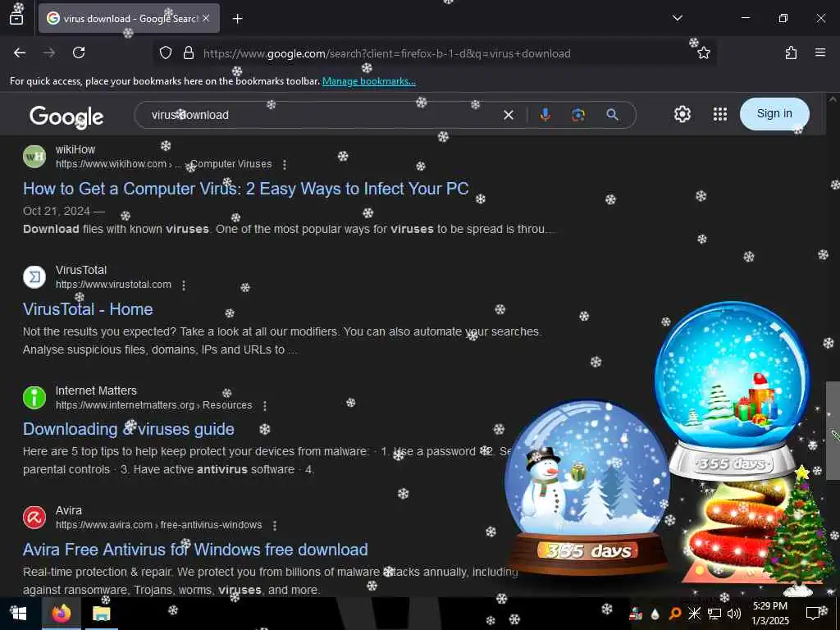The image size is (840, 630).
Task: Open the volume speaker tray icon
Action: pyautogui.click(x=733, y=614)
